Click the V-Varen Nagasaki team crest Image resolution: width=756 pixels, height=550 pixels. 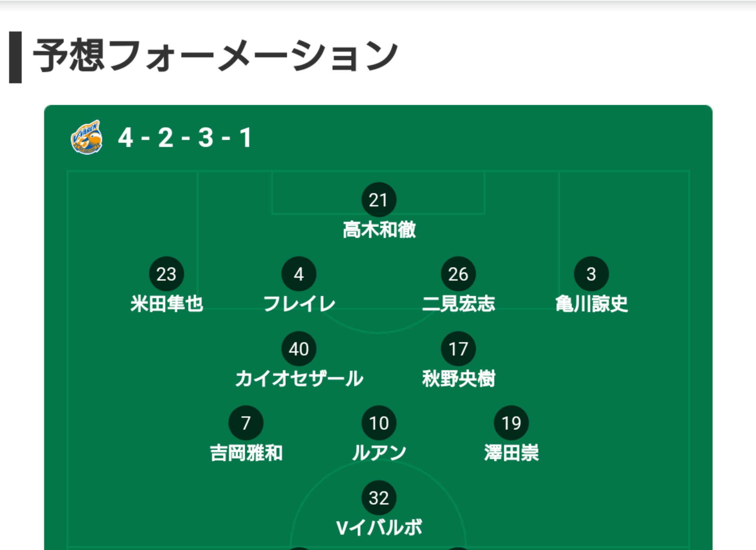(x=86, y=137)
